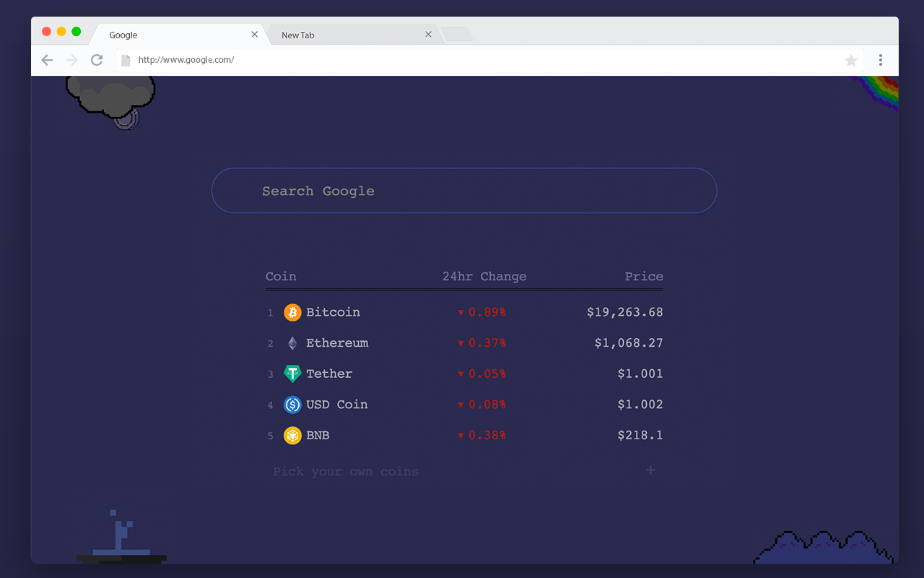Click the 24hr Change column header
The image size is (924, 578).
point(484,276)
